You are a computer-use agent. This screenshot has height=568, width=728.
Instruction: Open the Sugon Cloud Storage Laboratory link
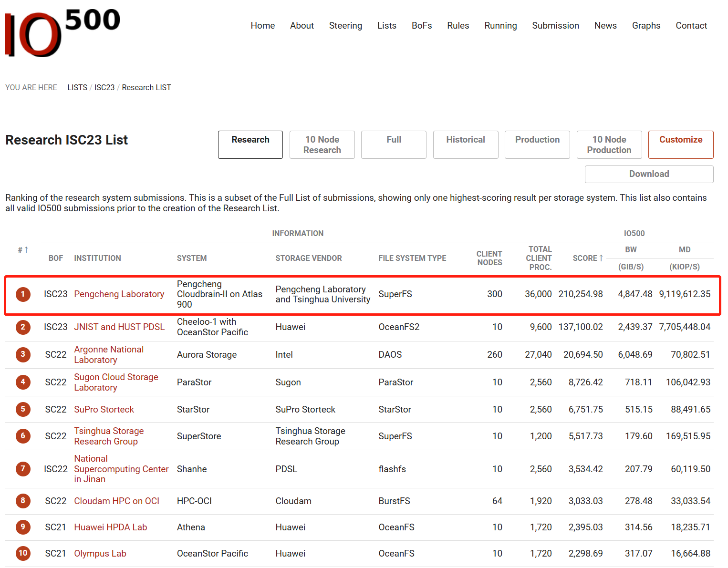point(116,382)
